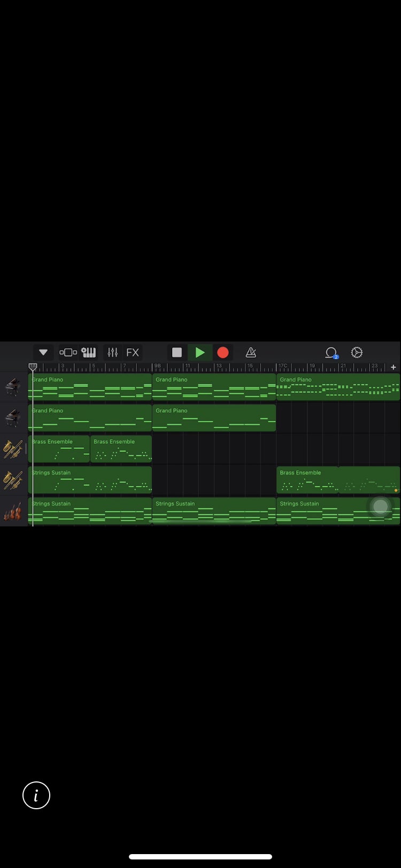This screenshot has width=401, height=868.
Task: Tap the AssistiveTouch floating button
Action: (x=380, y=506)
